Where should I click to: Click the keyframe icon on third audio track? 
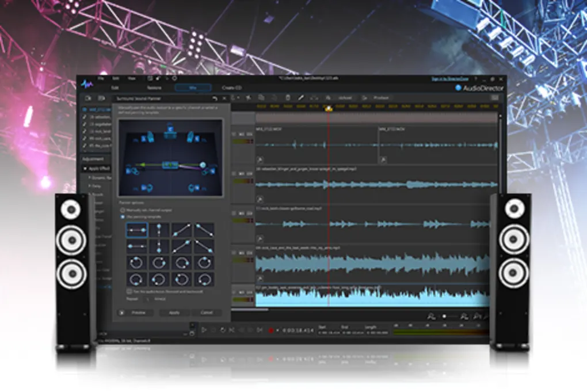tap(260, 238)
